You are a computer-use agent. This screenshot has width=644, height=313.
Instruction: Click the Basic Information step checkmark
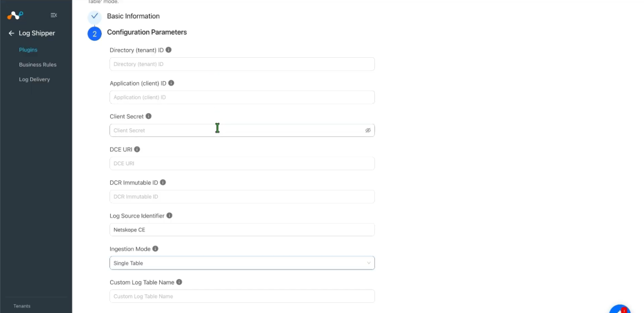click(x=94, y=16)
